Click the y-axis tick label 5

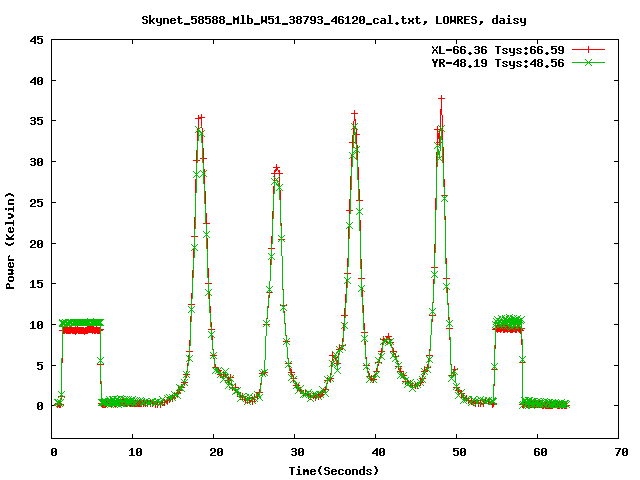click(x=40, y=365)
